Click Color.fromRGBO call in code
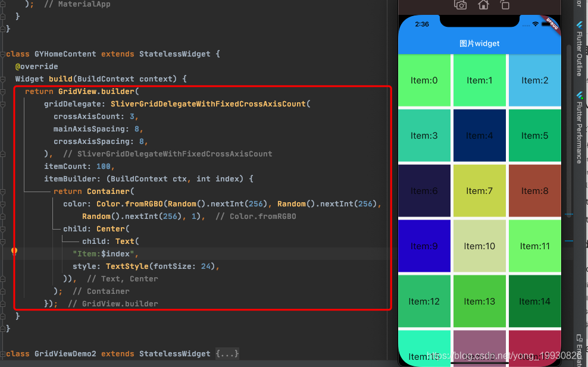Screen dimensions: 588x367 pos(130,204)
